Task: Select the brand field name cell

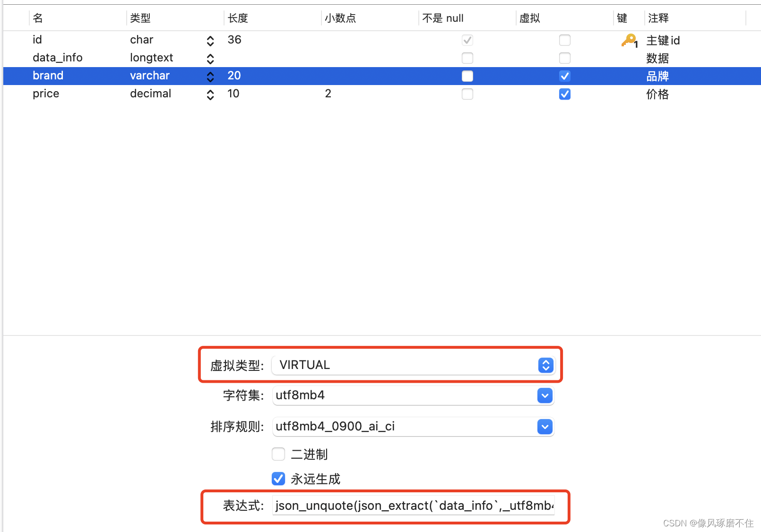Action: pos(48,76)
